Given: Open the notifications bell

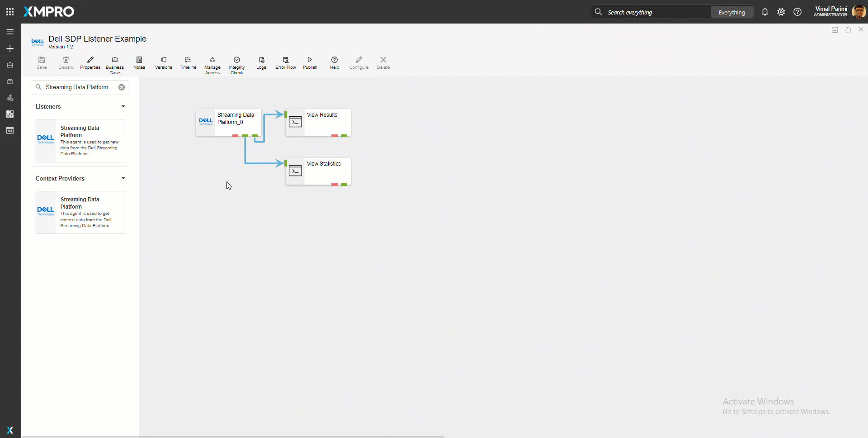Looking at the screenshot, I should 764,12.
